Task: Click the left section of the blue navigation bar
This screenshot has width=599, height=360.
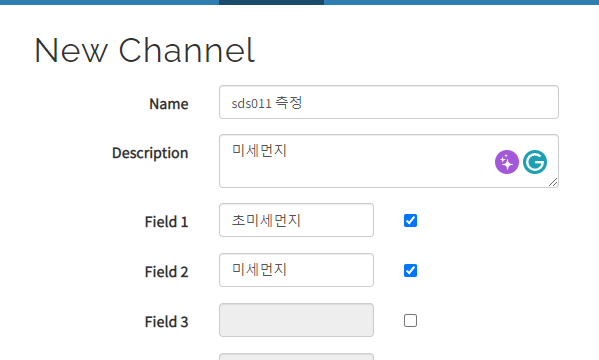Action: [x=109, y=2]
